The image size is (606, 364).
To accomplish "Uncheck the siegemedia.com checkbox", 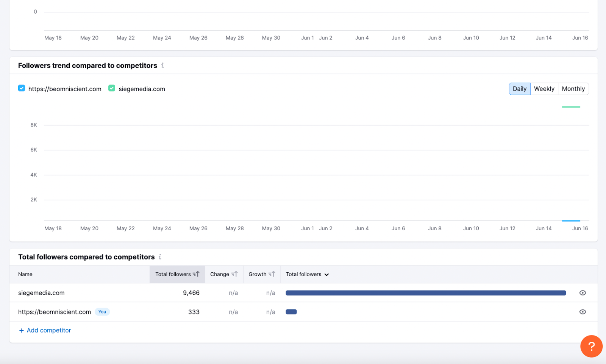I will [112, 88].
